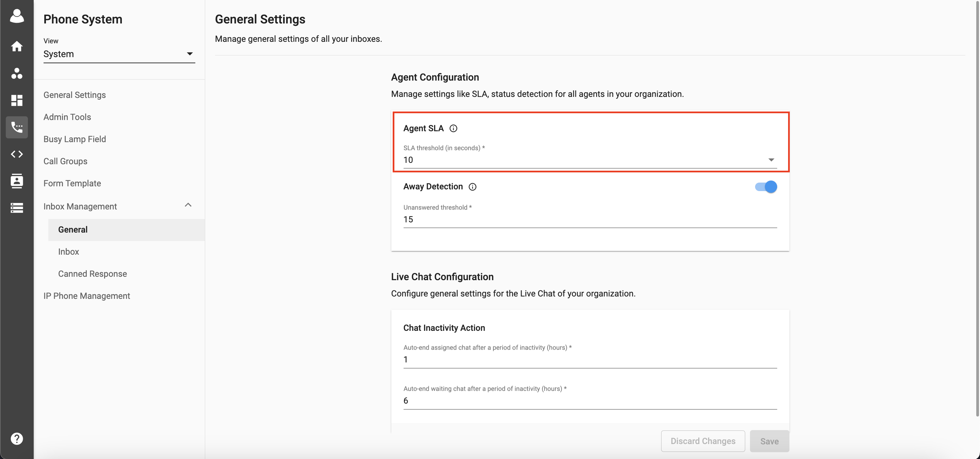Viewport: 980px width, 459px height.
Task: Click the auto-end assigned chat hours field
Action: pos(590,359)
